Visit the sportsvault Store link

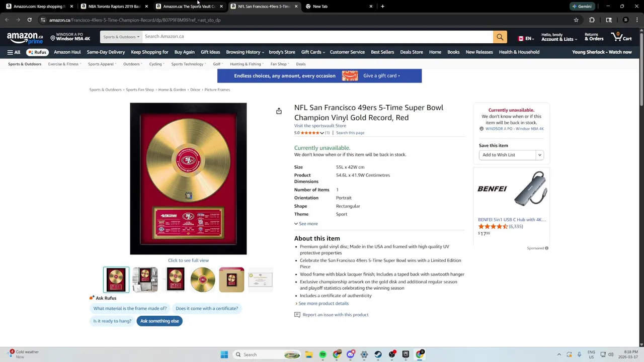pos(320,126)
